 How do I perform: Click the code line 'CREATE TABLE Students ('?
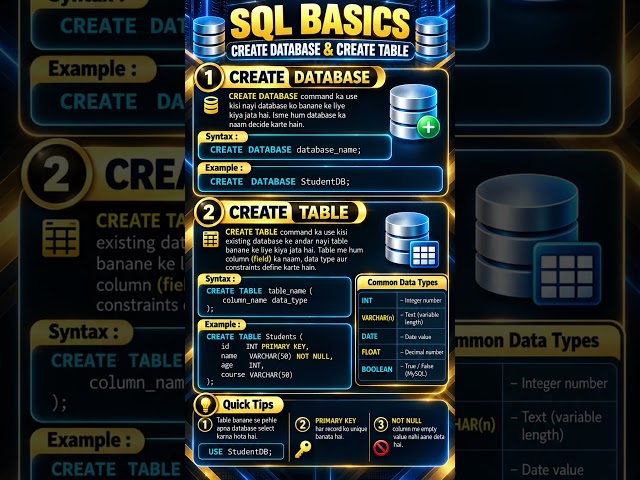tap(254, 337)
